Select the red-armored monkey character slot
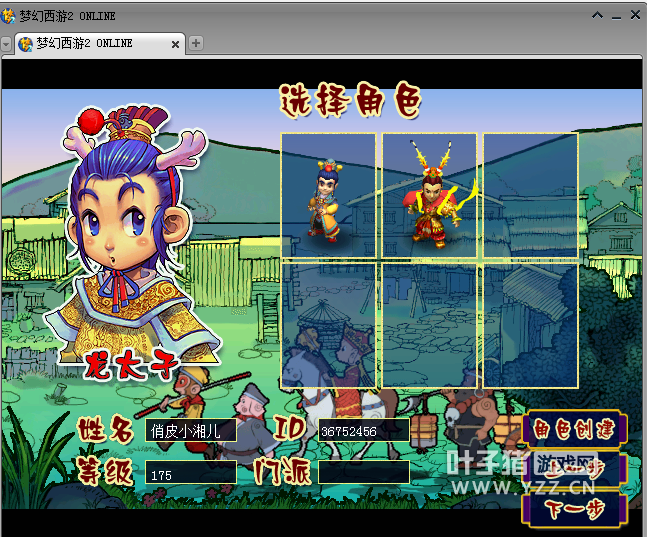This screenshot has height=537, width=647. 430,196
